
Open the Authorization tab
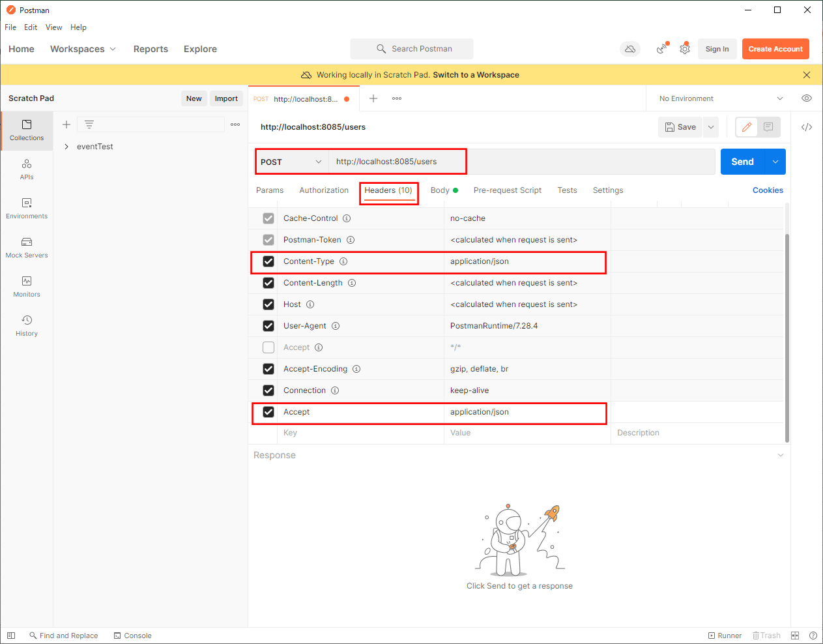tap(324, 190)
